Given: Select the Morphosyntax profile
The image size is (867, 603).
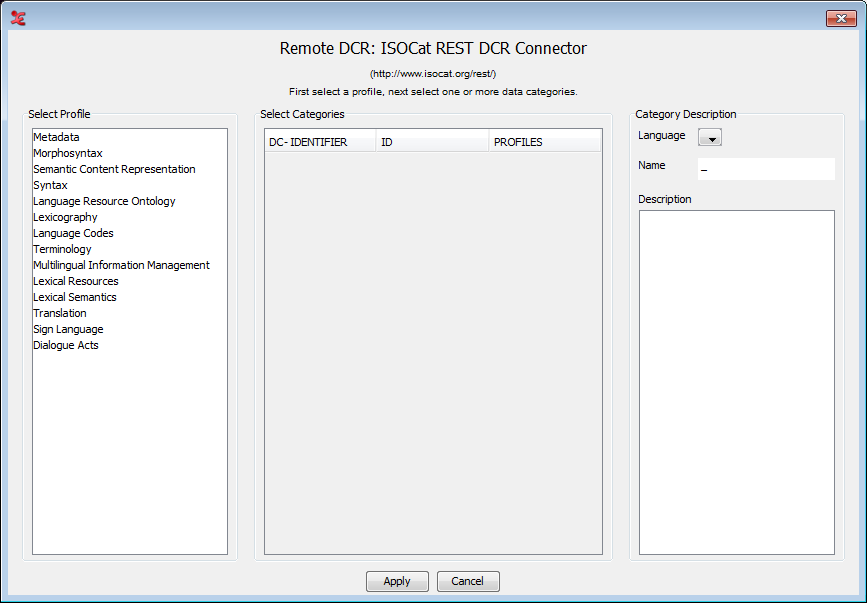Looking at the screenshot, I should pos(130,153).
